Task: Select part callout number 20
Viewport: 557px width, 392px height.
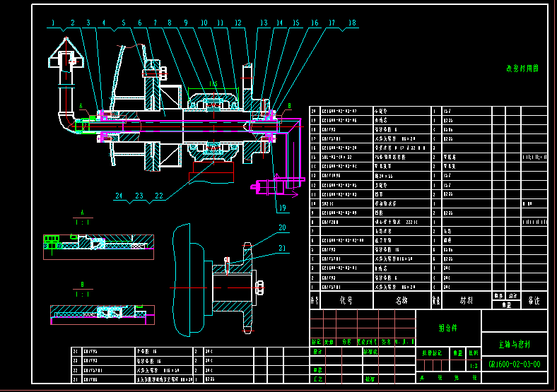Action: [x=283, y=227]
